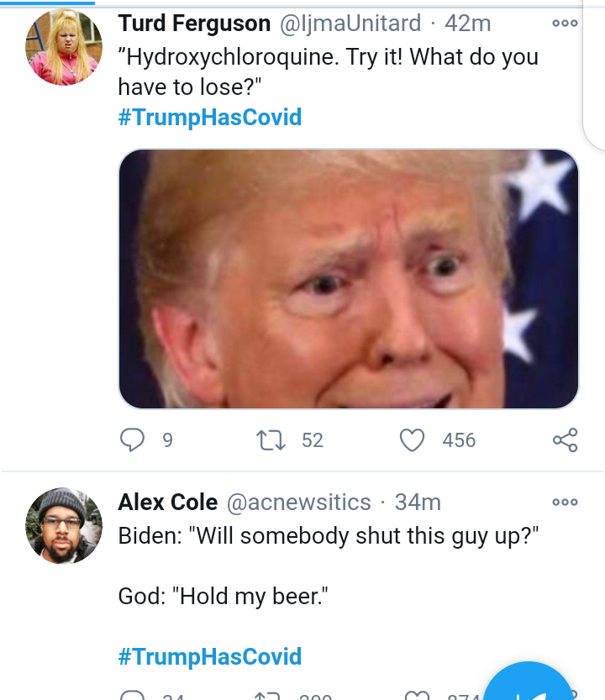The height and width of the screenshot is (700, 605).
Task: Like the tweet with 456 likes
Action: coord(412,439)
